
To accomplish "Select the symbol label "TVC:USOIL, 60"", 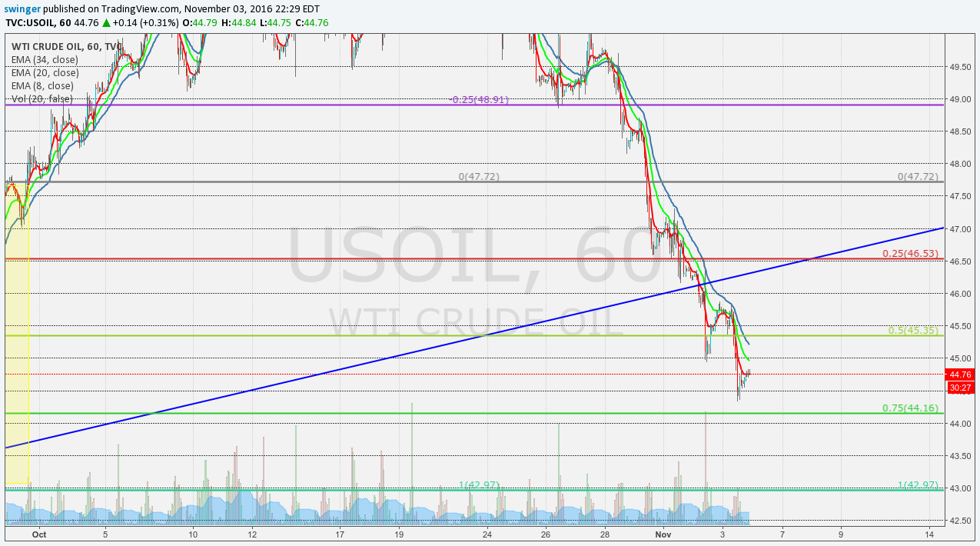I will 38,22.
